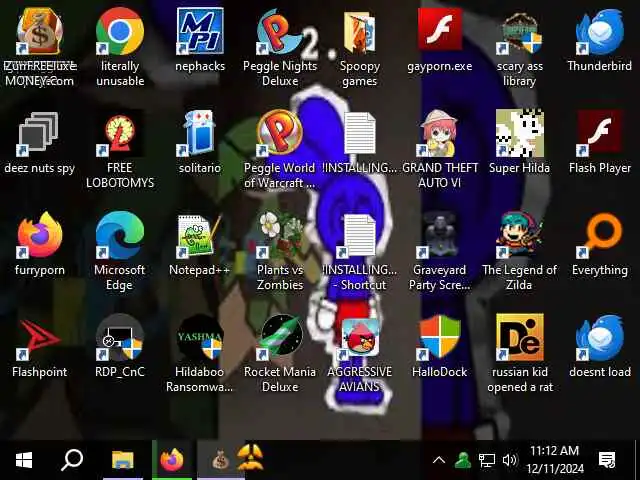640x480 pixels.
Task: Click the taskbar search magnifier
Action: tap(72, 460)
